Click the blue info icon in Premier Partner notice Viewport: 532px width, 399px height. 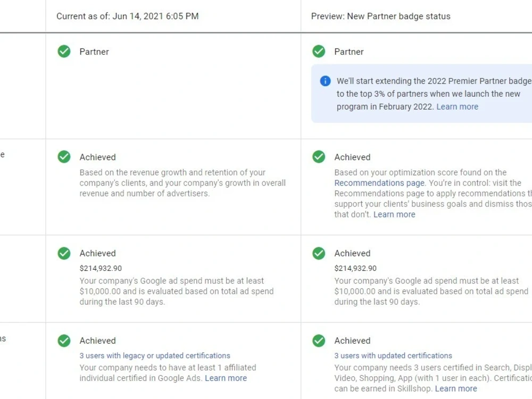325,81
